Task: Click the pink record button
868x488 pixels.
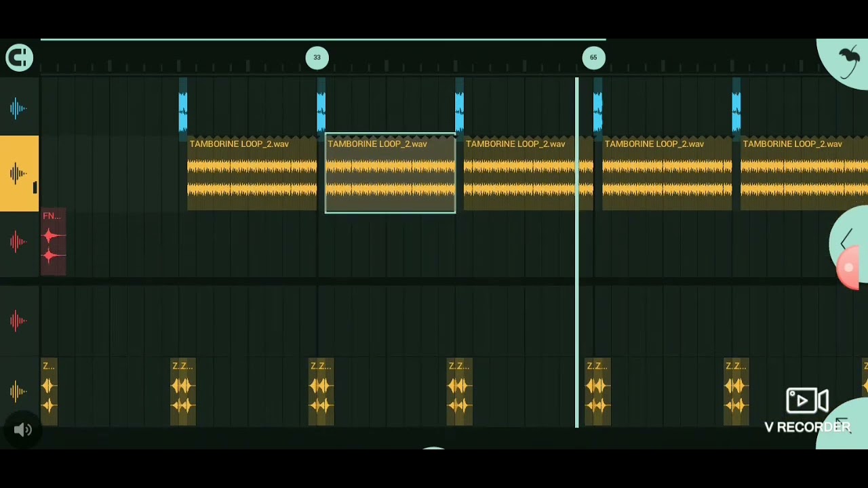Action: [848, 268]
